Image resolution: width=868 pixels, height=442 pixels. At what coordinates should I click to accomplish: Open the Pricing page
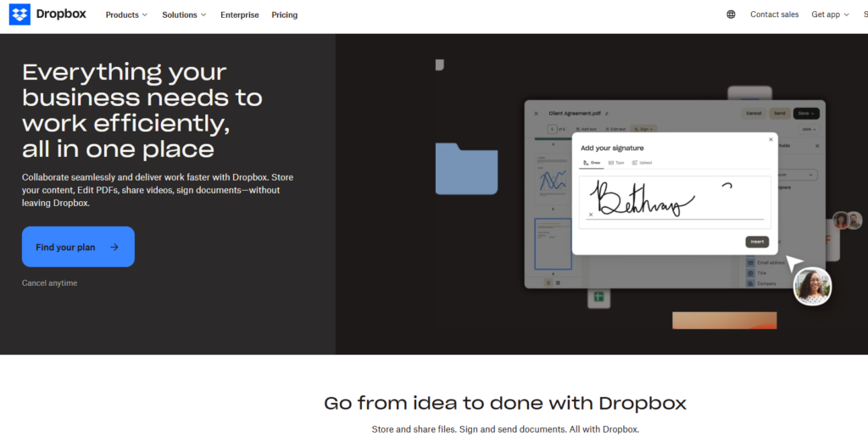point(284,14)
